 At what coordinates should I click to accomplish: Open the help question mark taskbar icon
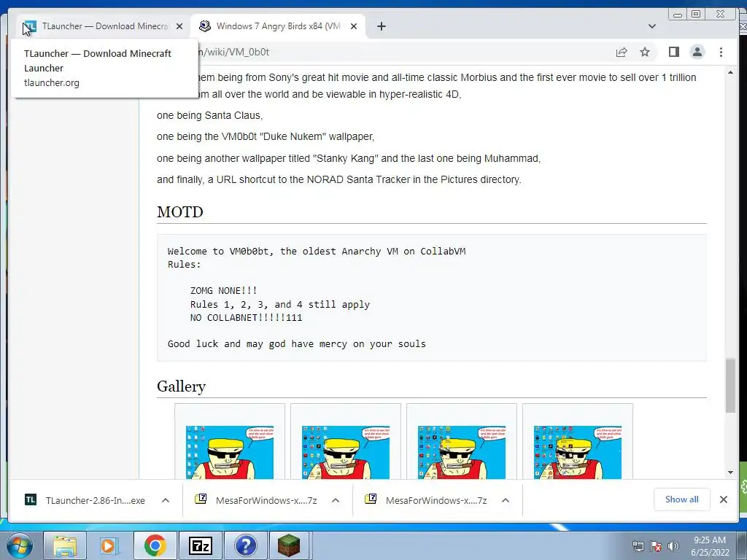(x=245, y=545)
